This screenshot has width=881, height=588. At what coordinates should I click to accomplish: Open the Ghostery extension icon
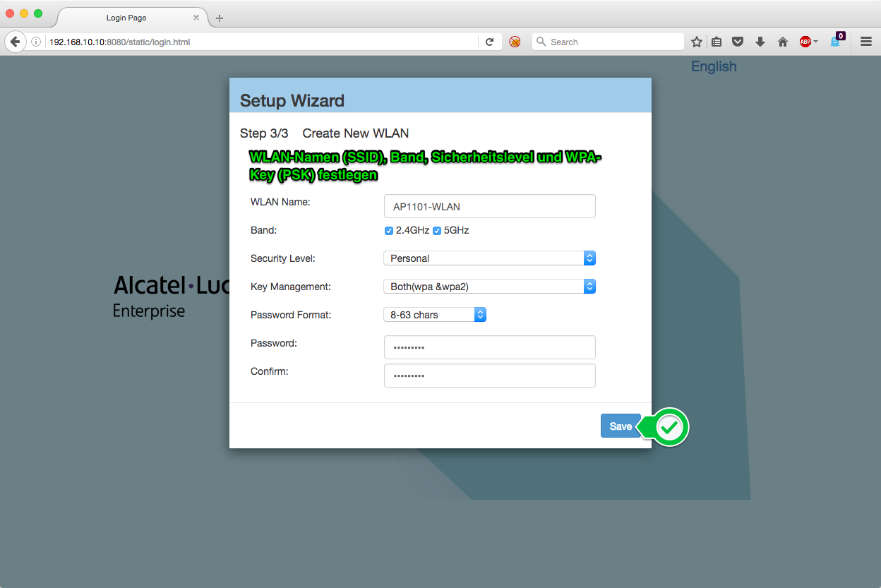coord(837,41)
